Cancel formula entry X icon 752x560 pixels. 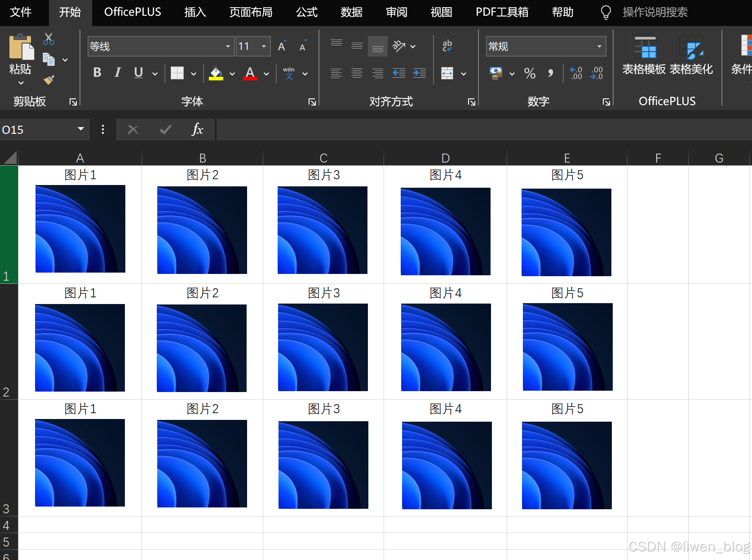coord(133,130)
